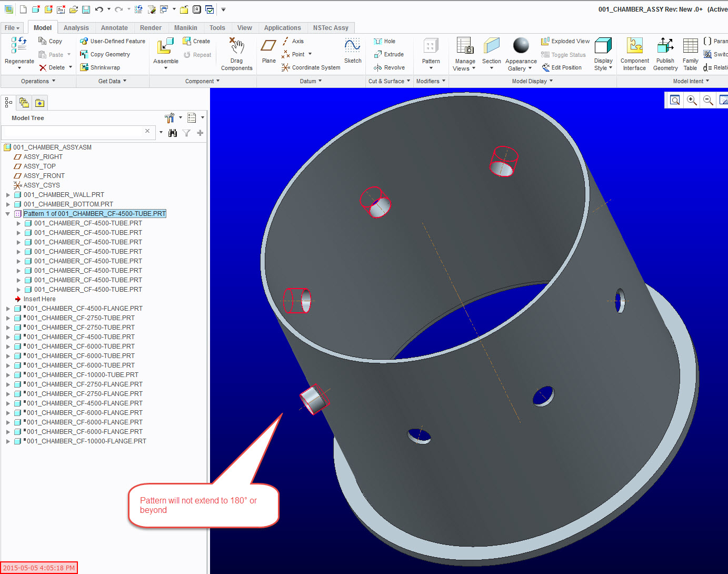Open Manage Views
This screenshot has width=728, height=574.
click(x=465, y=54)
